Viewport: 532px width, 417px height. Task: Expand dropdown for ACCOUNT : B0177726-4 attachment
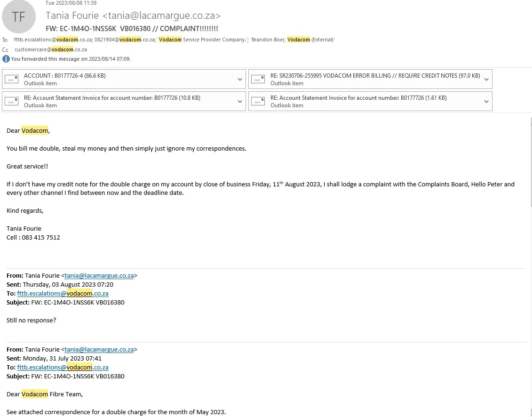click(x=240, y=80)
